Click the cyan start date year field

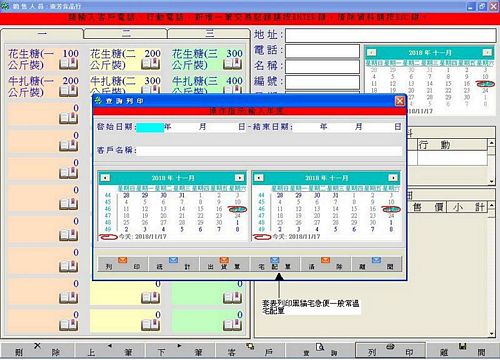click(x=150, y=127)
